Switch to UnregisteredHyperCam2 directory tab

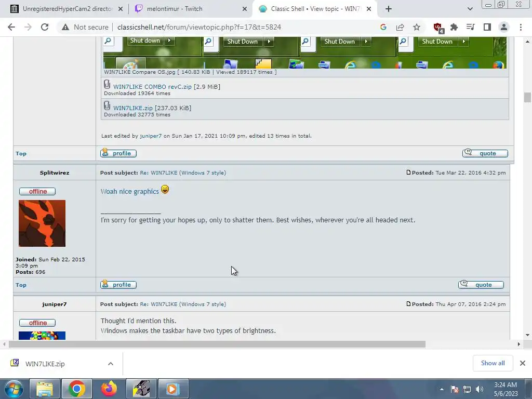coord(67,9)
